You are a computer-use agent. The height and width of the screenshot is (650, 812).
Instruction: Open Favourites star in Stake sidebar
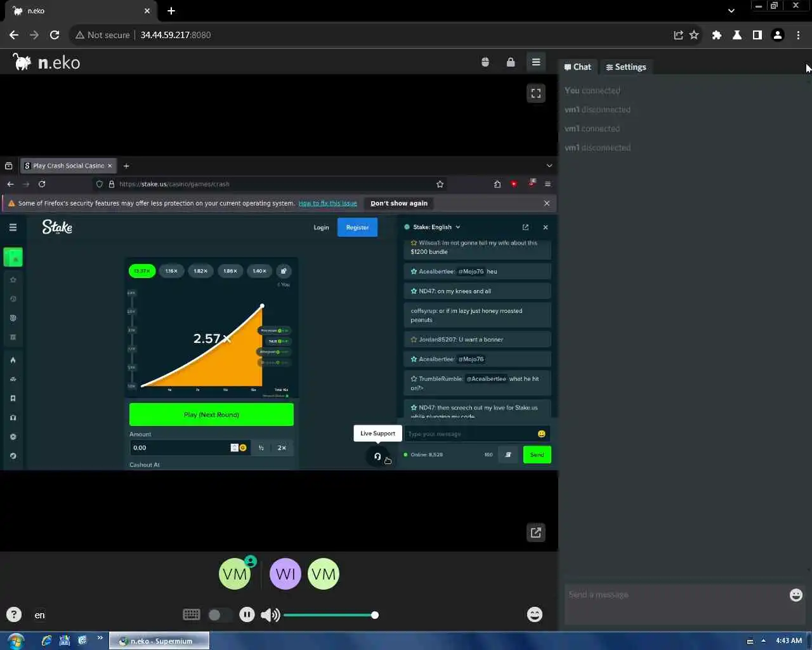pyautogui.click(x=13, y=280)
